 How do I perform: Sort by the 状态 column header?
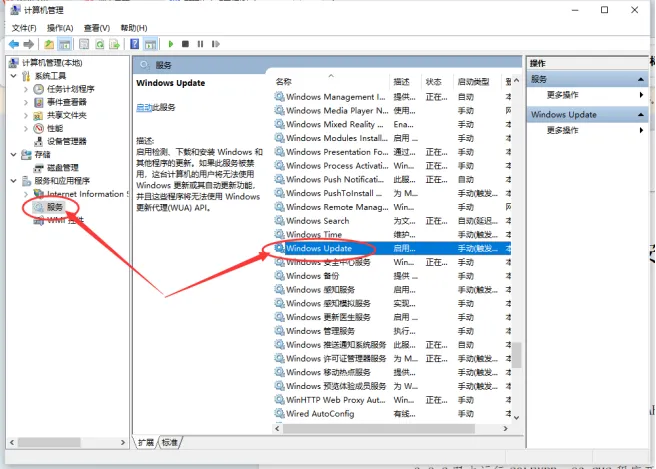(x=433, y=82)
